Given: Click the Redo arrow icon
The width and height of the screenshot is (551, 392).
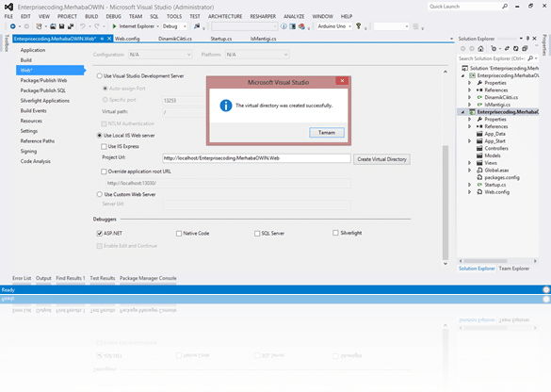Looking at the screenshot, I should 97,26.
